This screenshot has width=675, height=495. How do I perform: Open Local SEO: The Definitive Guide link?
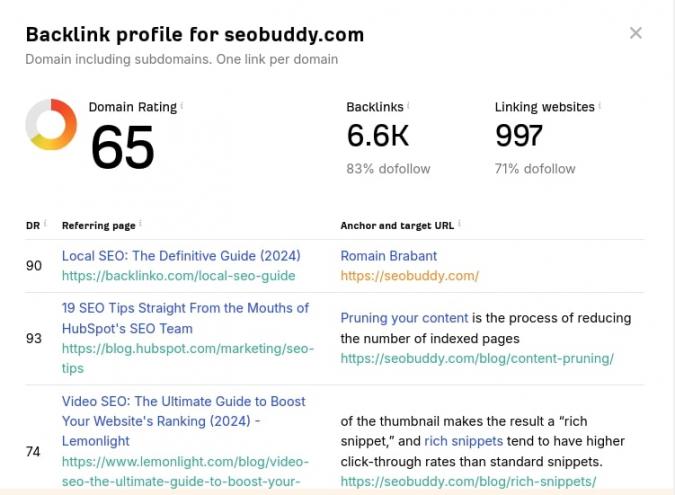(181, 256)
